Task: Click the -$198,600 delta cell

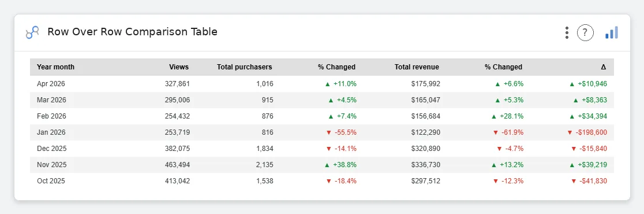Action: coord(587,132)
